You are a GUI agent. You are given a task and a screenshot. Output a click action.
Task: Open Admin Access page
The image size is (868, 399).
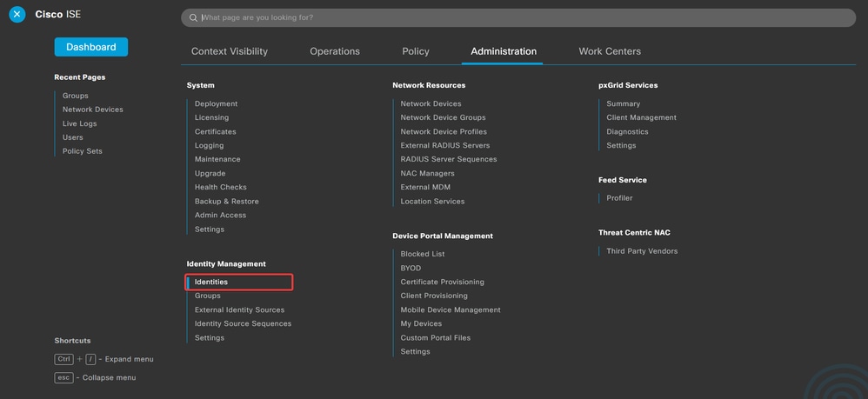click(x=220, y=216)
